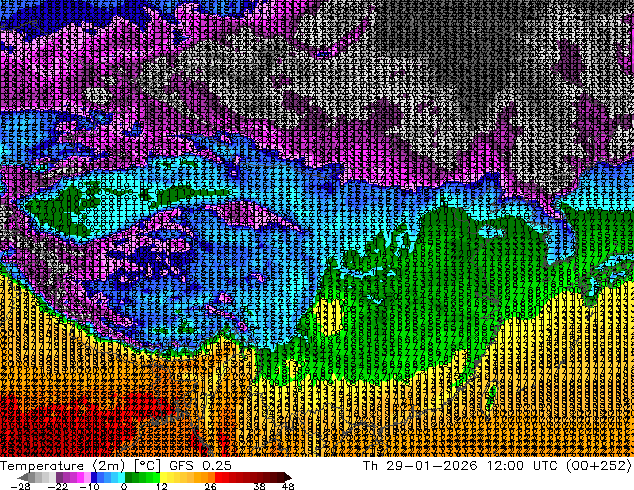This screenshot has width=634, height=490.
Task: Click the '-10' legend value
Action: click(x=89, y=486)
